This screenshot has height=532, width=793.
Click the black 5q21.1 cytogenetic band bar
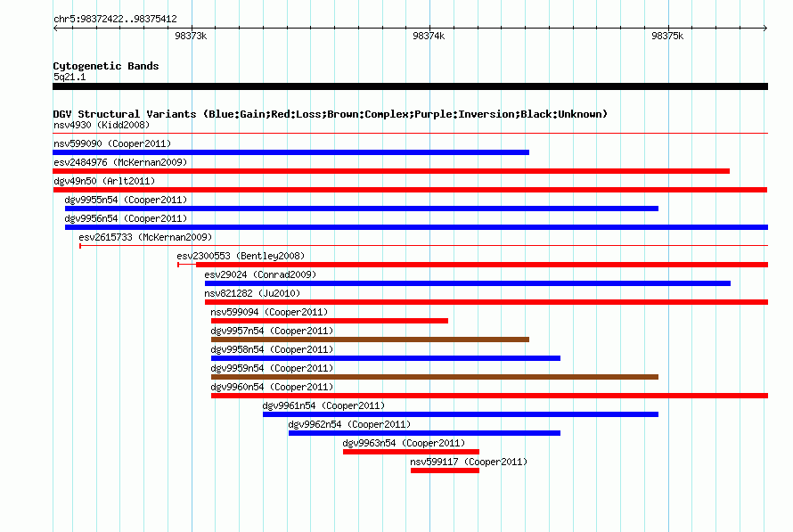(410, 86)
